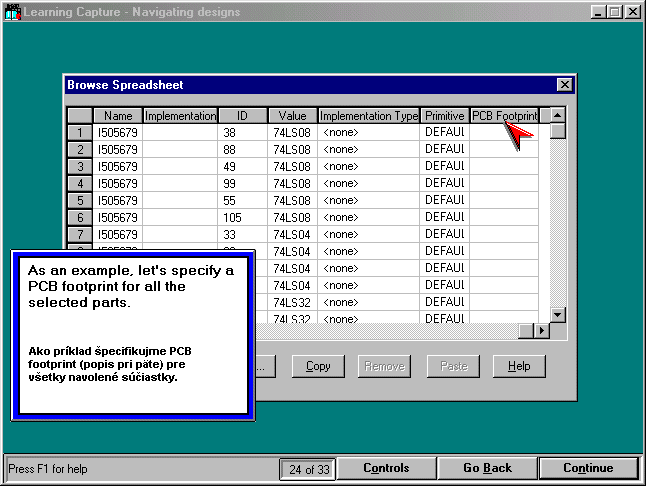Click the Copy button
Viewport: 646px width, 486px height.
pos(318,366)
